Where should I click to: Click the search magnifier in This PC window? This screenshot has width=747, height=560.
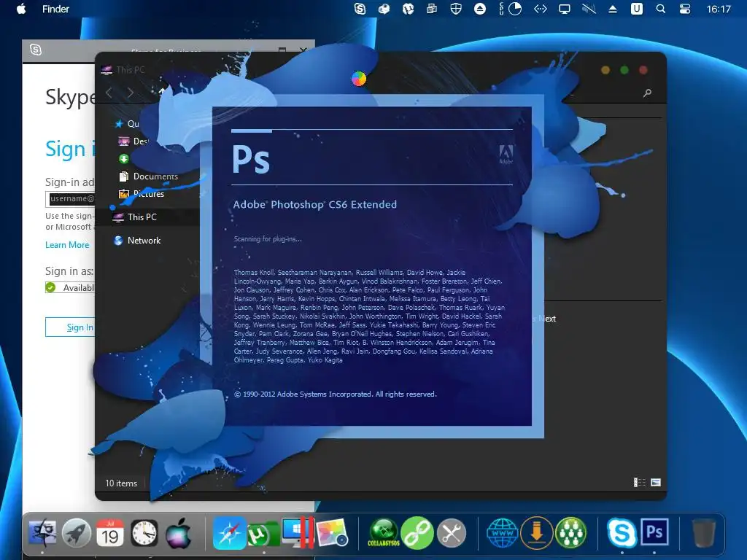pyautogui.click(x=647, y=93)
